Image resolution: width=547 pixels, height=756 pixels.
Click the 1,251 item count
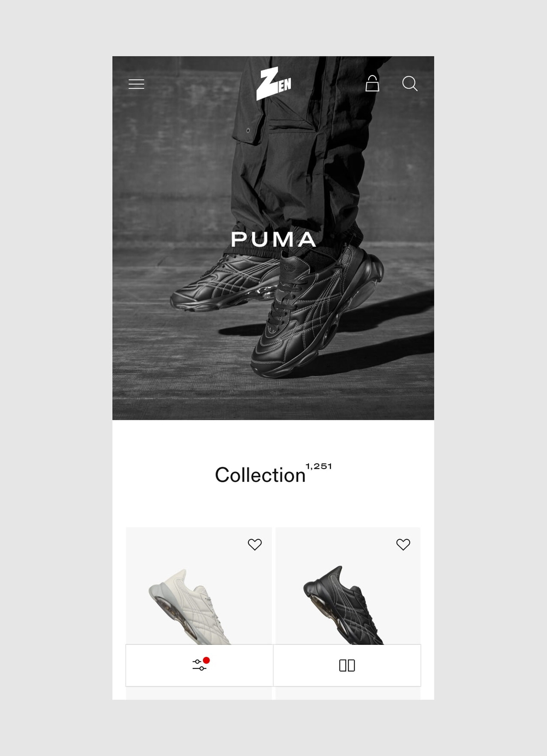tap(319, 466)
